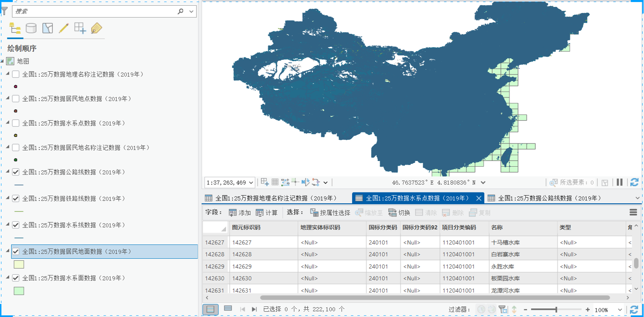Open the coordinate units dropdown arrow
This screenshot has width=644, height=317.
483,183
